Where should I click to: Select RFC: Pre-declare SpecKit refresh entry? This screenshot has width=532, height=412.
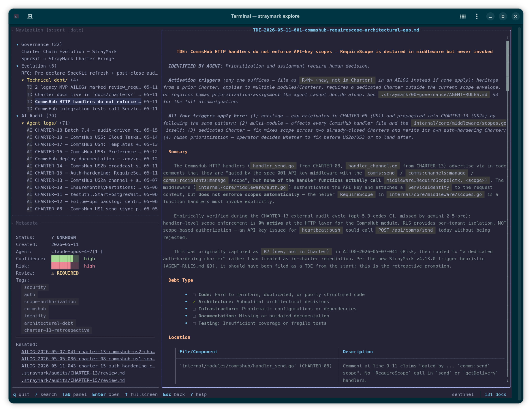coord(89,73)
